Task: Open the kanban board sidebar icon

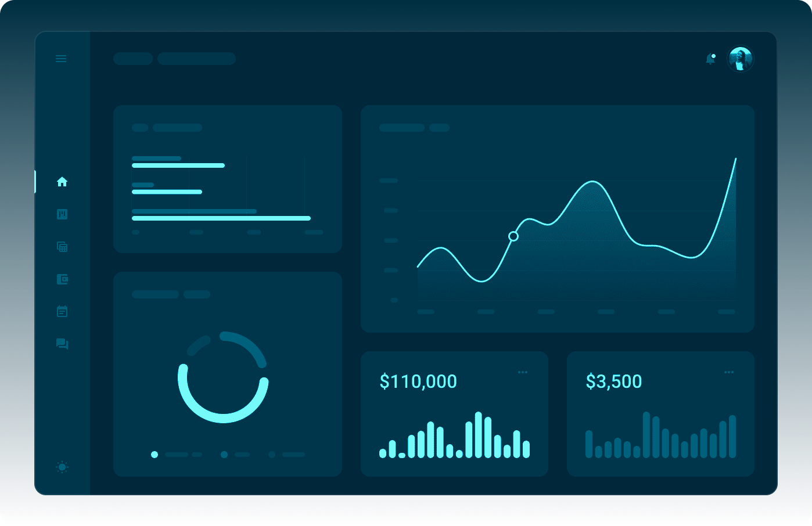Action: pos(62,214)
